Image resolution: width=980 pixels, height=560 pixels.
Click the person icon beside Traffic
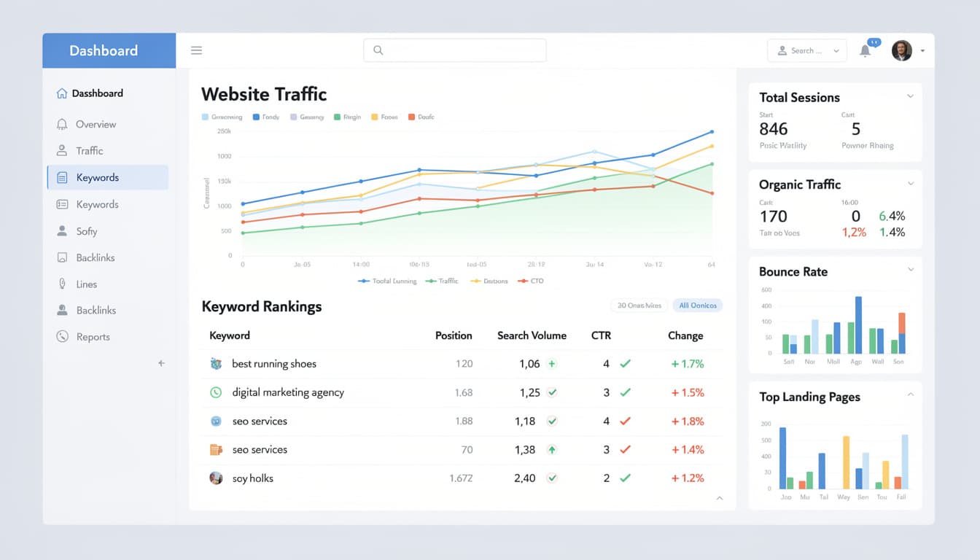tap(62, 151)
